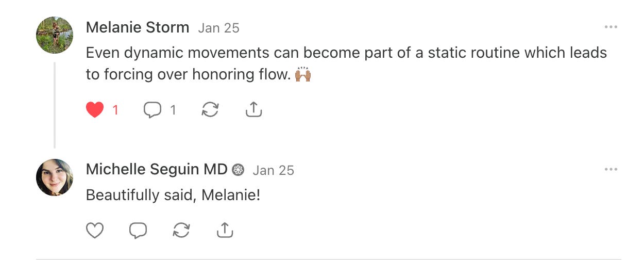Open Melanie Storm's profile picture

[55, 35]
